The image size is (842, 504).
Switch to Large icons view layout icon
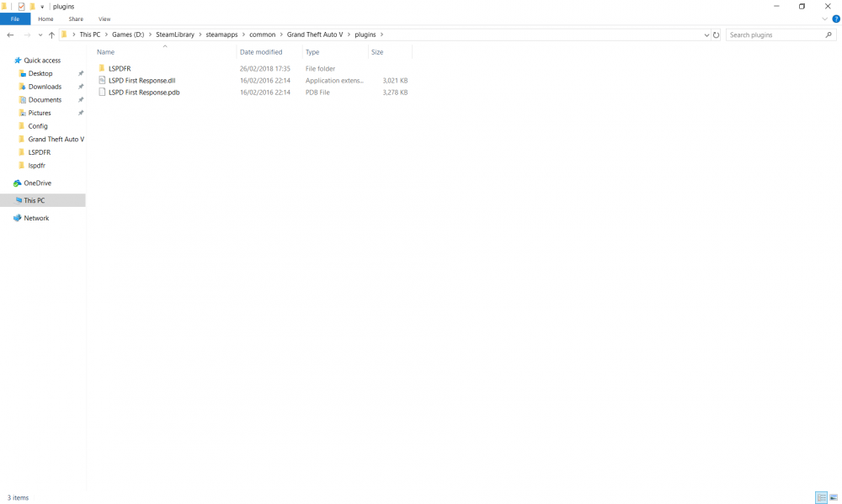(x=834, y=497)
